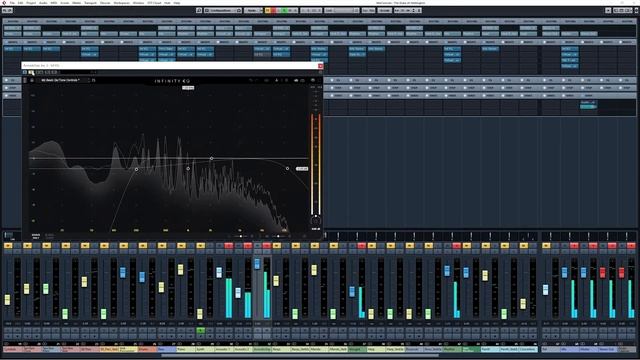This screenshot has height=360, width=640.
Task: Click the yellow global mute indicator in toolbar
Action: click(x=268, y=10)
